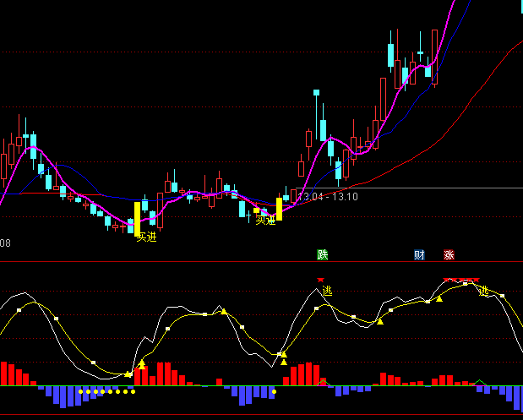
Task: Click the blue 财 marker icon
Action: click(419, 254)
